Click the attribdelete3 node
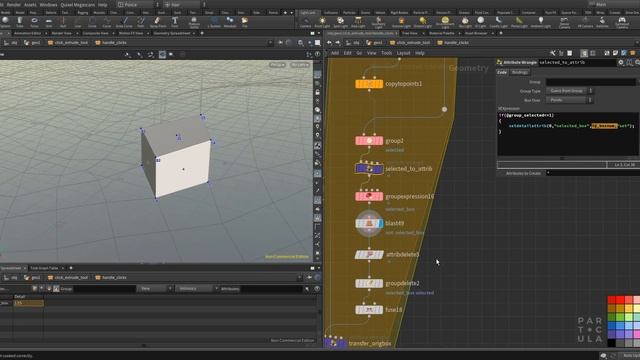The width and height of the screenshot is (640, 360). pyautogui.click(x=369, y=255)
